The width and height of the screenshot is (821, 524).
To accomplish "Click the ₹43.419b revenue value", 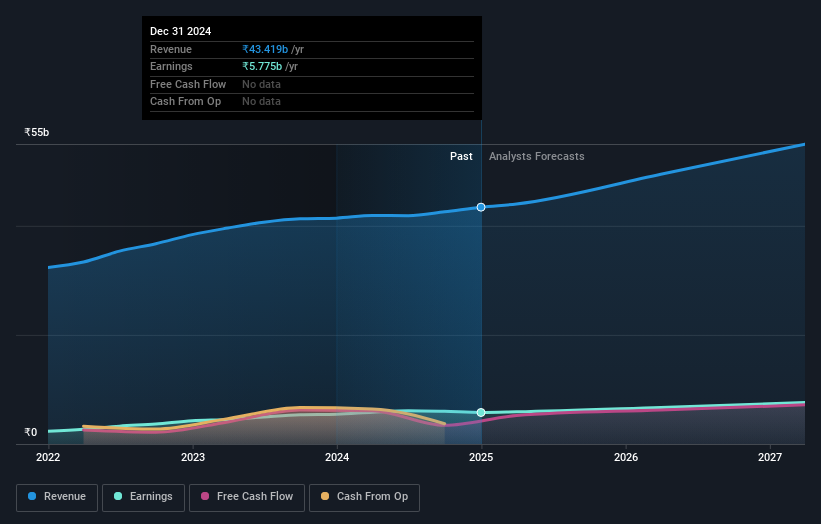I will click(265, 49).
